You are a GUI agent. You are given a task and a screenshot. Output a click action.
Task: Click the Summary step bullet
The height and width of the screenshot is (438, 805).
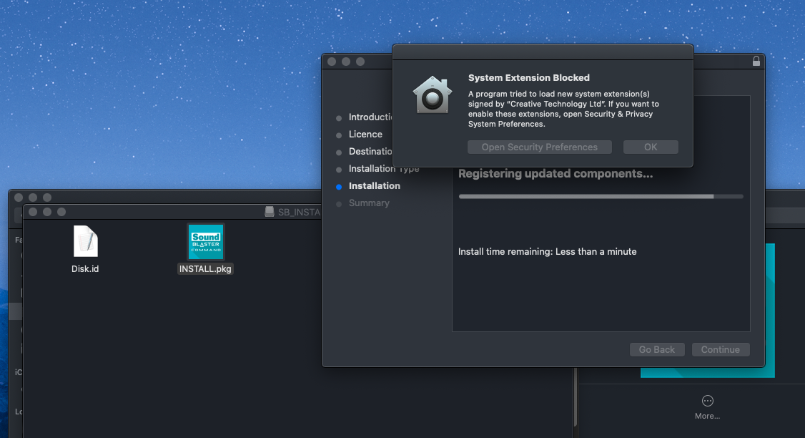coord(340,203)
